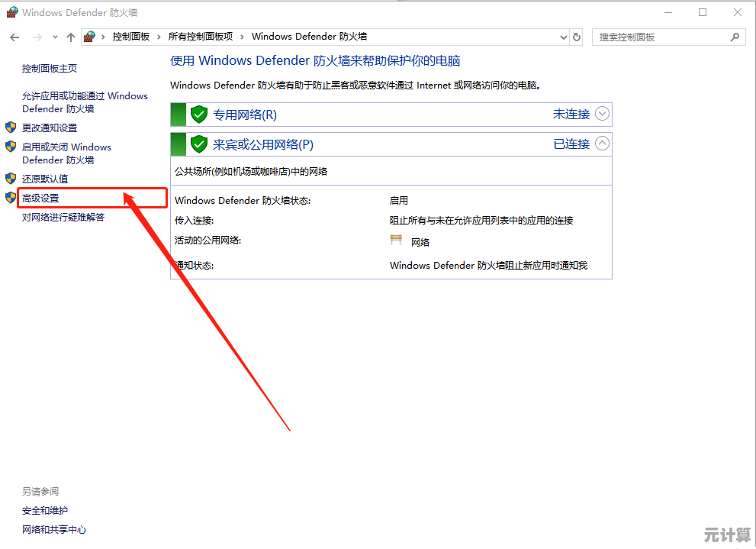Viewport: 756px width, 549px height.
Task: Click the 专用网络(R) heading
Action: pos(245,115)
